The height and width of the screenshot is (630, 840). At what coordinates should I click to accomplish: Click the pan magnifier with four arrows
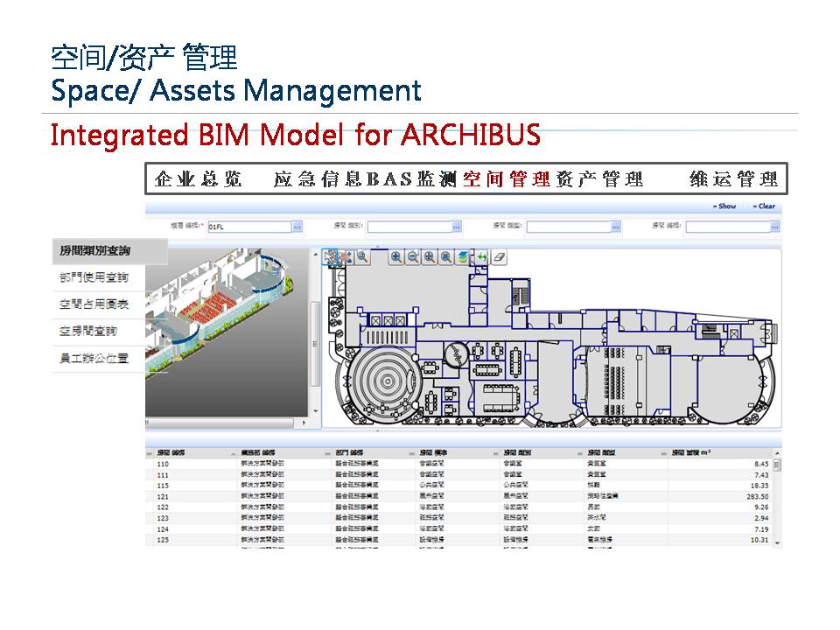[x=429, y=257]
